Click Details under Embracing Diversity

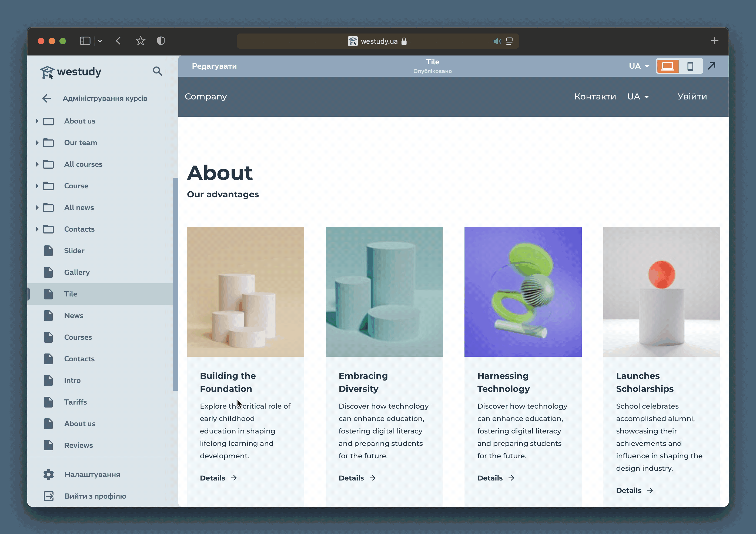pyautogui.click(x=357, y=478)
